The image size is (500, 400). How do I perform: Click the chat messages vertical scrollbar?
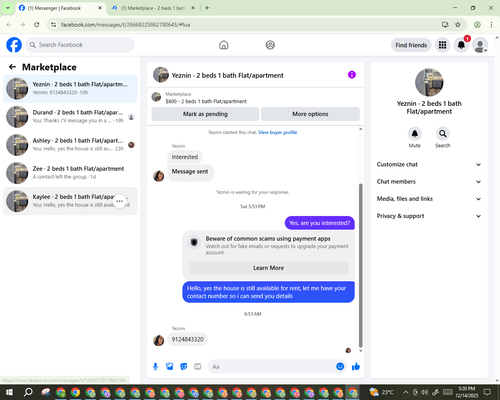tap(360, 265)
